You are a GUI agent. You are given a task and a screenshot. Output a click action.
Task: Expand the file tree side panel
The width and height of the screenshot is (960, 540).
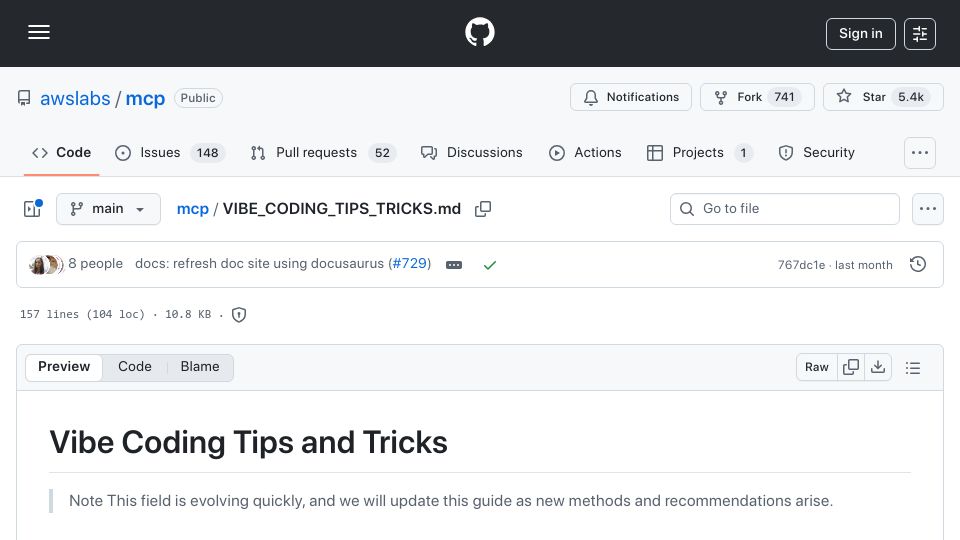32,209
